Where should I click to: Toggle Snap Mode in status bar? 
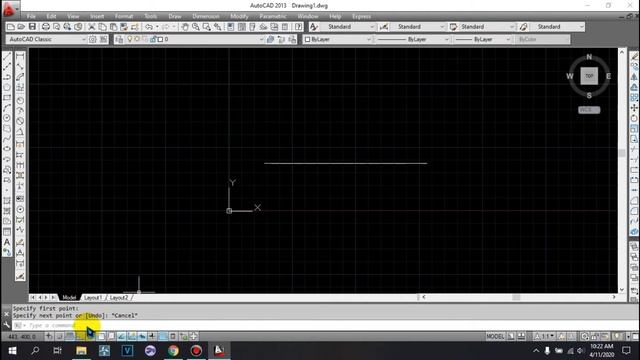[x=59, y=336]
